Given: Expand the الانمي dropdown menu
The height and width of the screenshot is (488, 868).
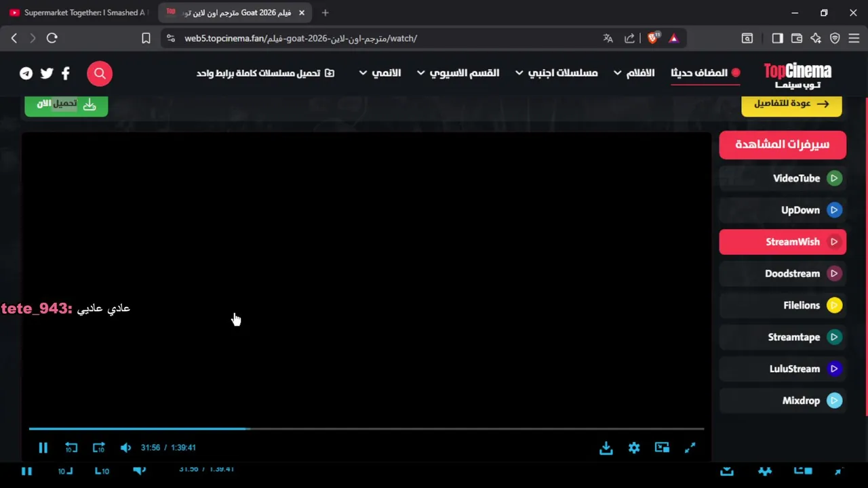Looking at the screenshot, I should 380,73.
